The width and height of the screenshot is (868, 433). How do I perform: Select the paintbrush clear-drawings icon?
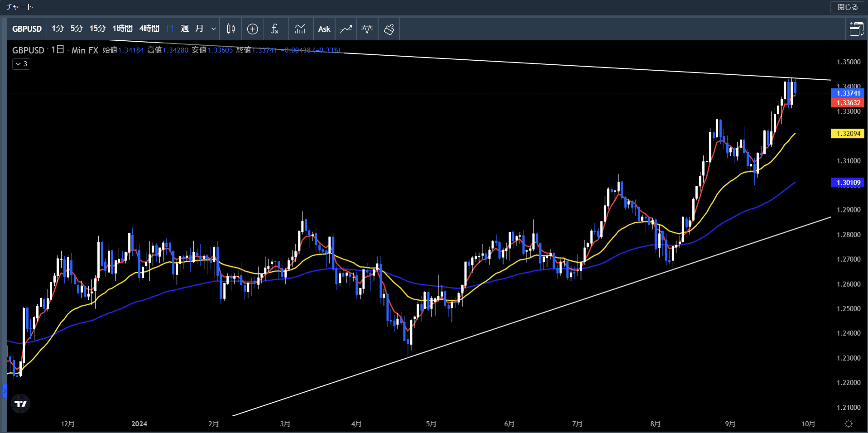coord(389,29)
